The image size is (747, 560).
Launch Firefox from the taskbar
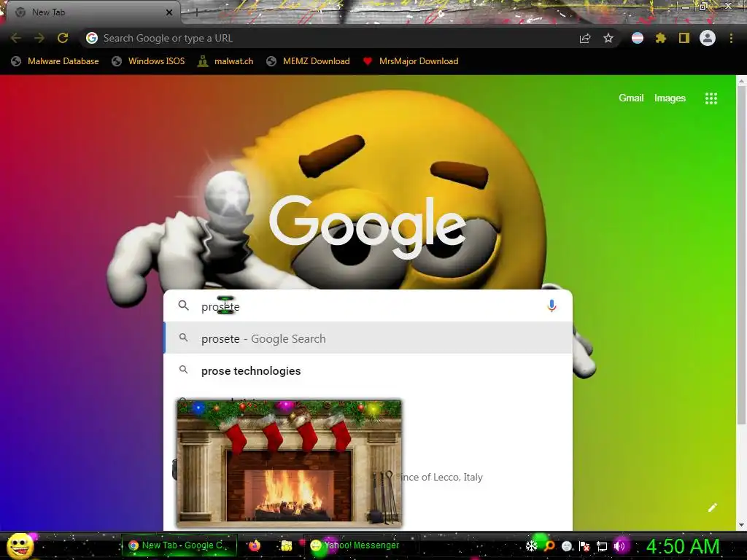255,545
